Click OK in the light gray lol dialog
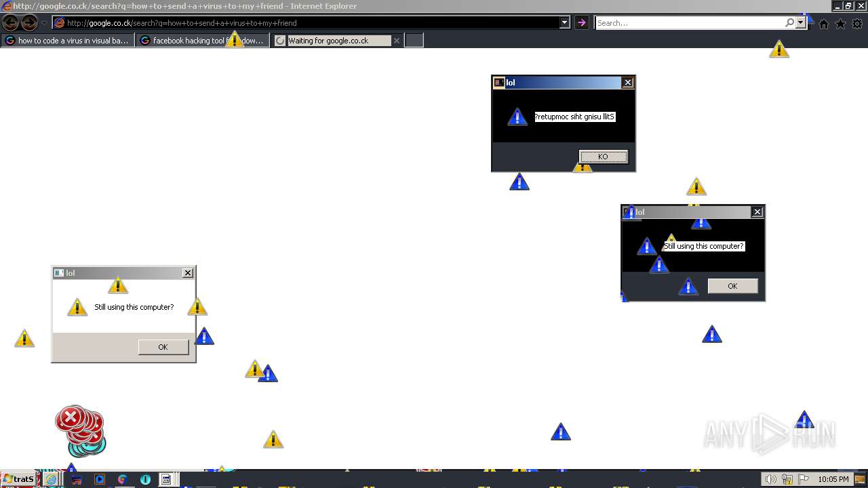This screenshot has width=868, height=488. click(163, 347)
